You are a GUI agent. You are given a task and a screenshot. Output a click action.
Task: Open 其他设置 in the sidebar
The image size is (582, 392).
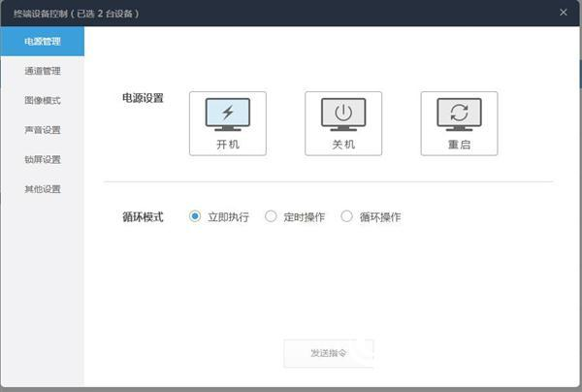point(43,189)
